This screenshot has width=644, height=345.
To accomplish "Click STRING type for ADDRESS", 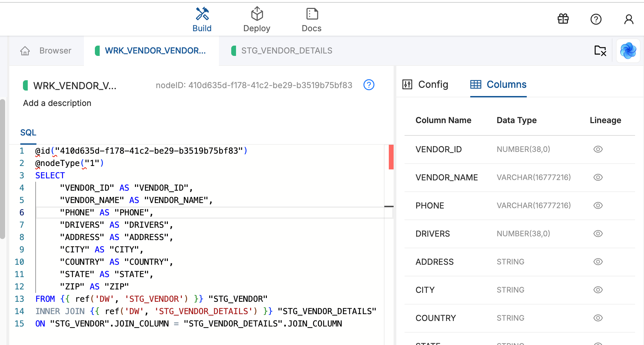I will tap(510, 262).
